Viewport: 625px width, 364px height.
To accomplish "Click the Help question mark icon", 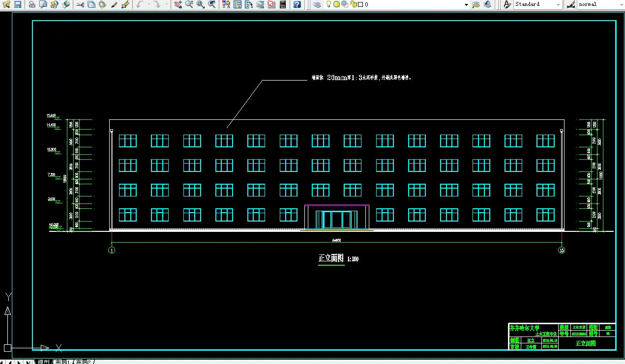I will 297,4.
